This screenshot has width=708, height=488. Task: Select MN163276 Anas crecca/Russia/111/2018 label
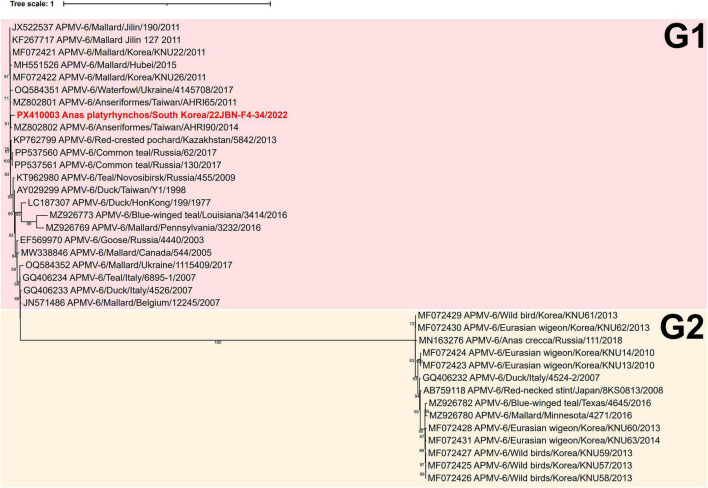[520, 340]
